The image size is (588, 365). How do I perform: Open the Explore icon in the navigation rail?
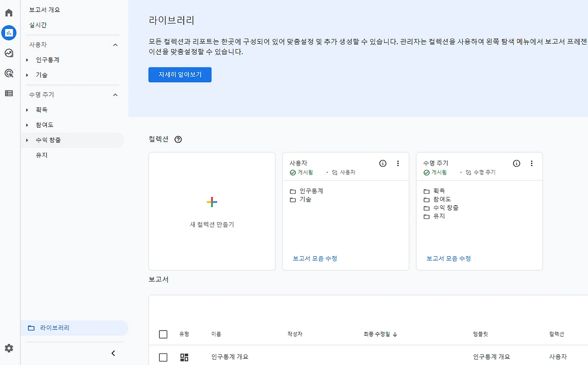[8, 53]
